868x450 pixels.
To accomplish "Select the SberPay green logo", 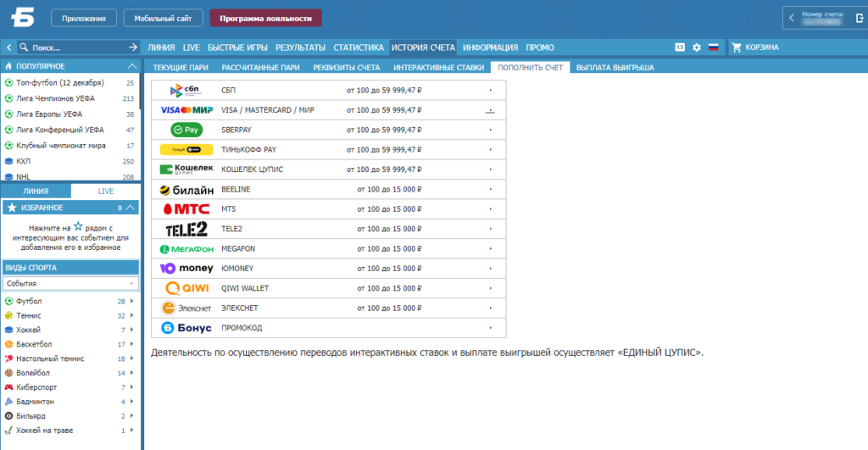I will tap(186, 130).
